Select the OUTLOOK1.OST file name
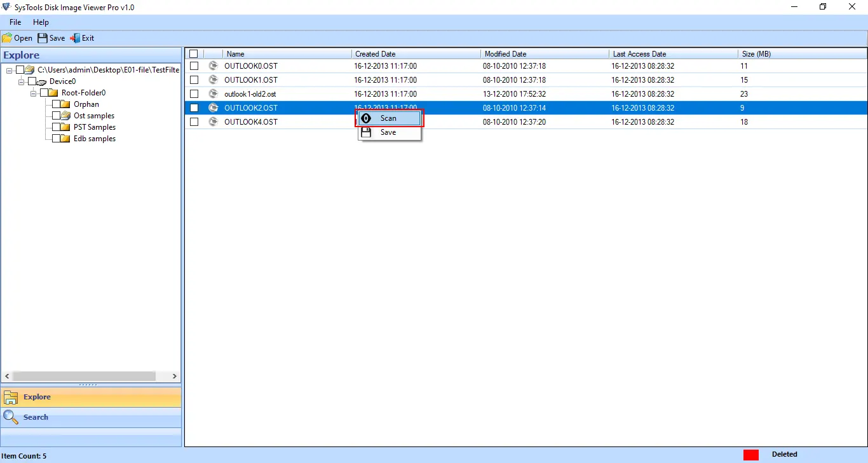 tap(251, 80)
